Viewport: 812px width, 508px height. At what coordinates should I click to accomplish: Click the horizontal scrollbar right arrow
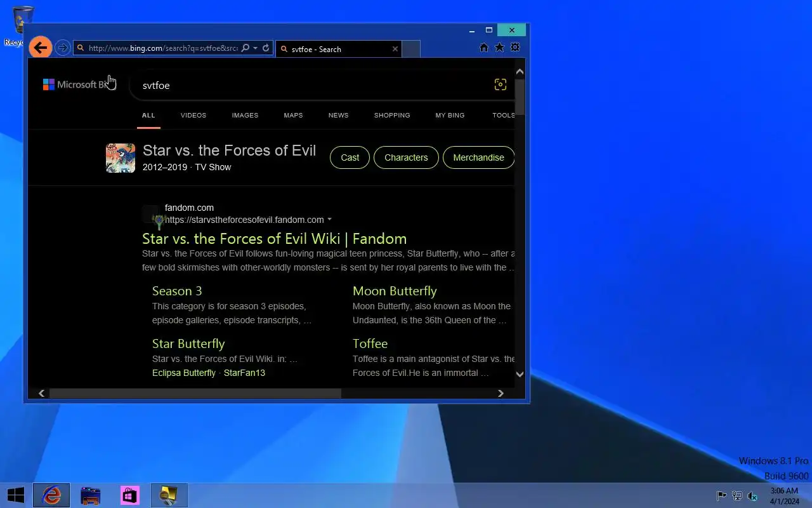(501, 393)
